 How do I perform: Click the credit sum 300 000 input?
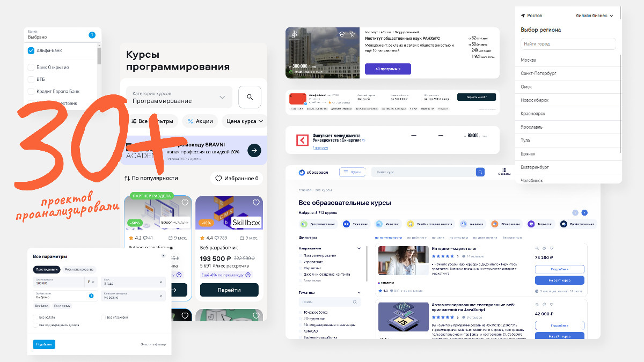click(x=59, y=282)
